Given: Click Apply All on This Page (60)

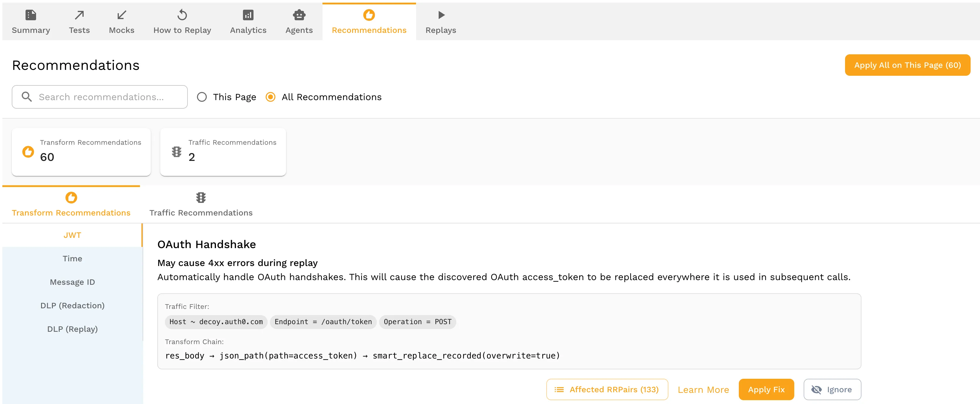Looking at the screenshot, I should (x=907, y=65).
